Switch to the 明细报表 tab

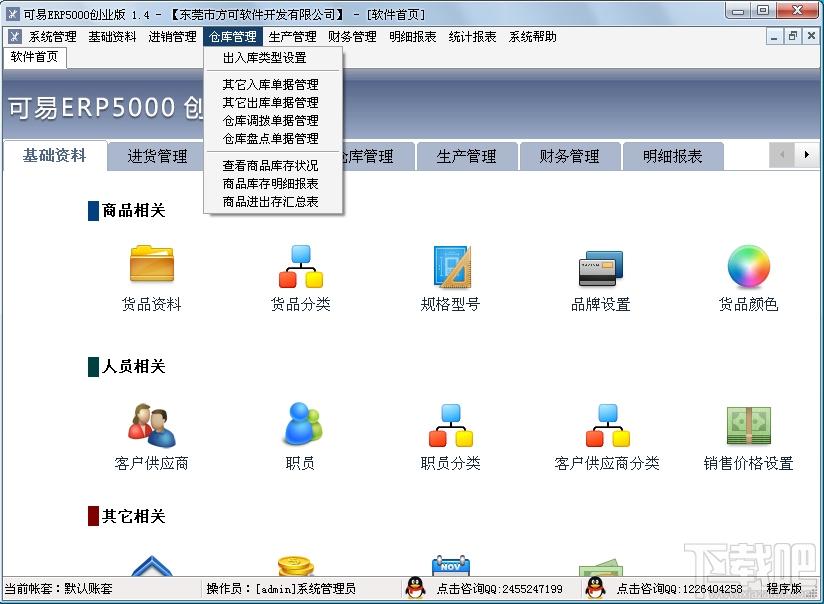coord(673,156)
